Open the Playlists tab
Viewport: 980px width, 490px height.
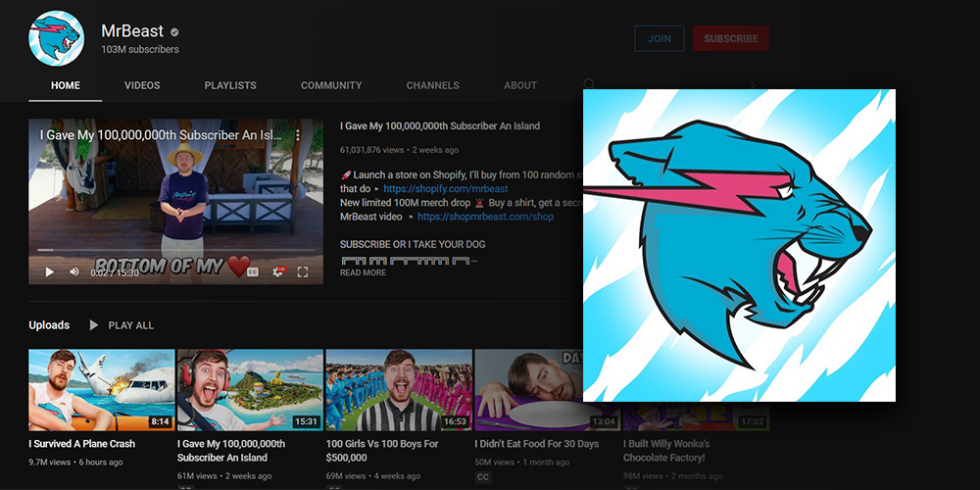point(230,85)
